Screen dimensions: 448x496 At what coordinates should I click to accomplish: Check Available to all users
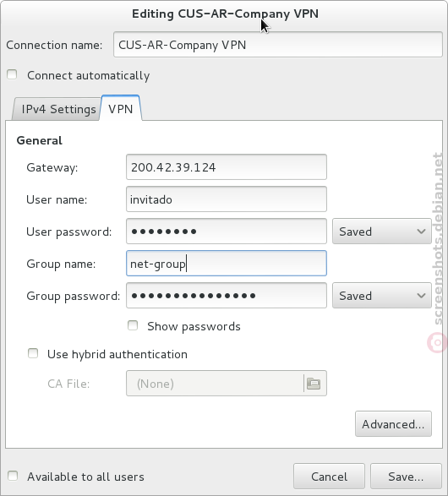[x=13, y=476]
